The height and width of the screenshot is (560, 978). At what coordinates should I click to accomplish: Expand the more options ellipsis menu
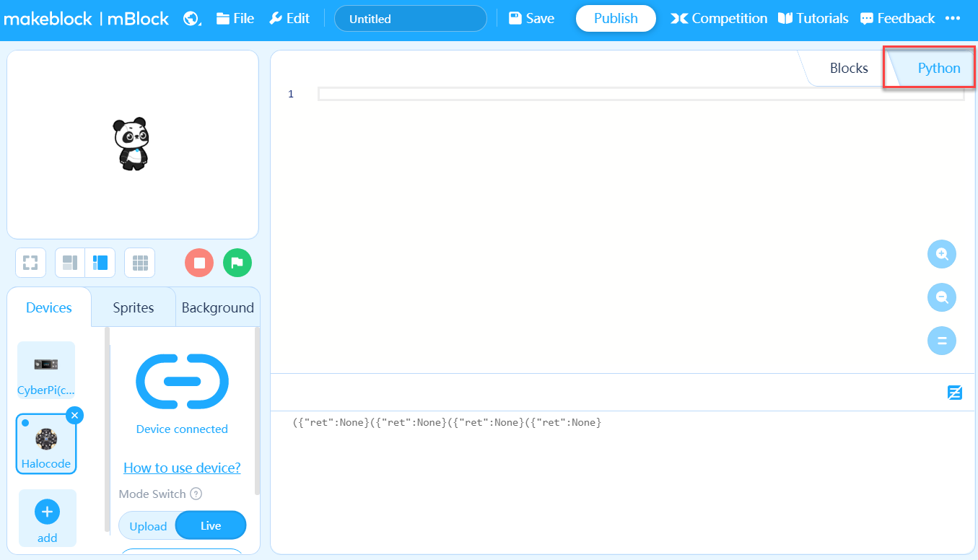953,19
